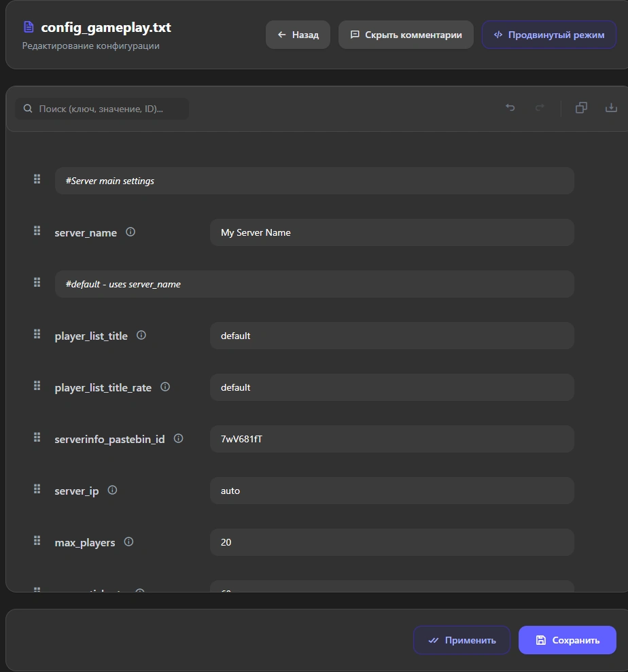The height and width of the screenshot is (672, 628).
Task: Click the document icon beside config_gameplay.txt
Action: [29, 27]
